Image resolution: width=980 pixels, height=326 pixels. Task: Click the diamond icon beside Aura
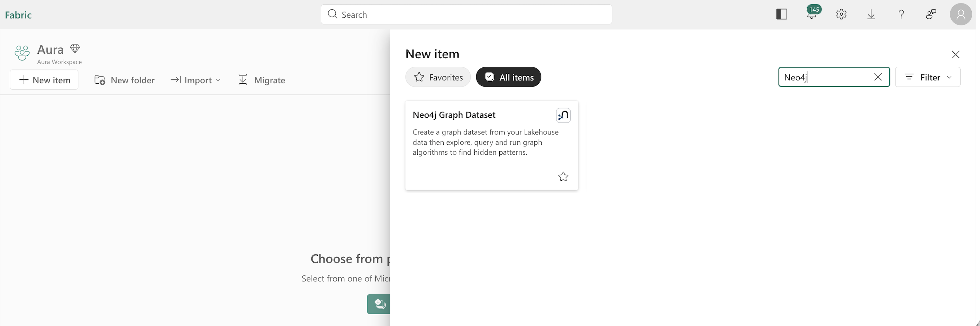(x=75, y=48)
